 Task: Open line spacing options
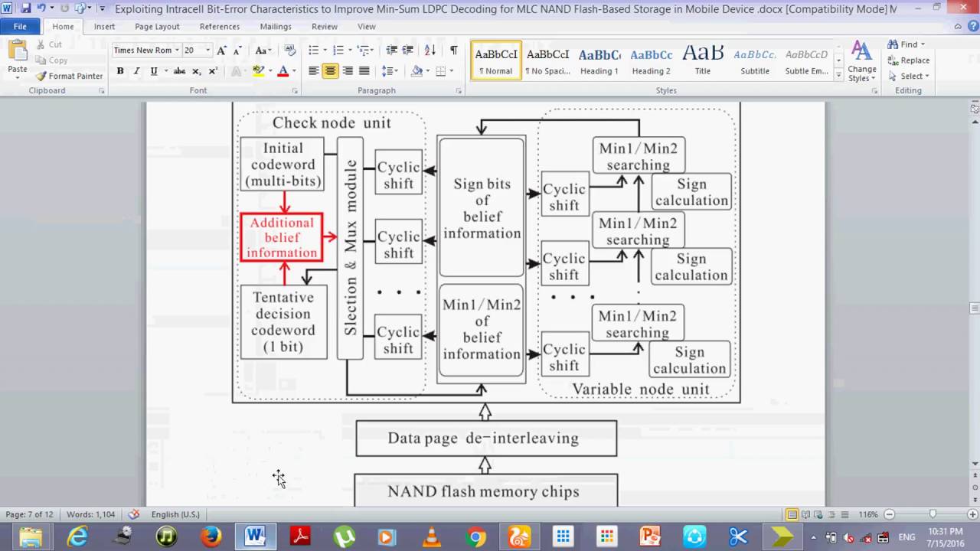390,71
